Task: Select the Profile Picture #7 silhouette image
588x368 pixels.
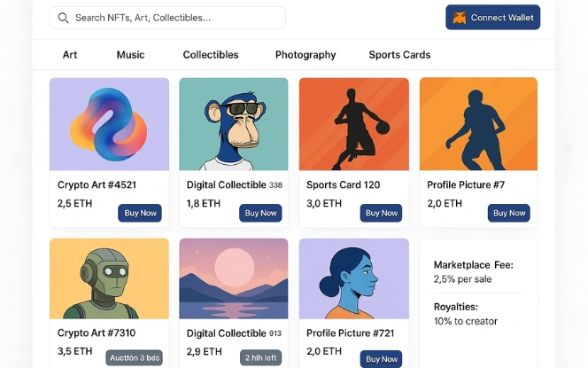Action: tap(478, 124)
